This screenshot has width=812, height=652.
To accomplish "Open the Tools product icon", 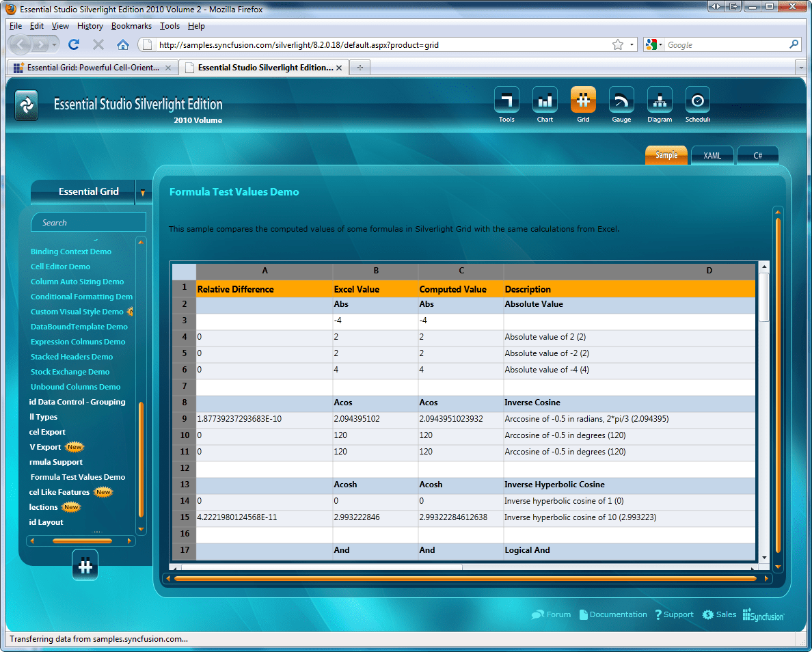I will (x=506, y=100).
